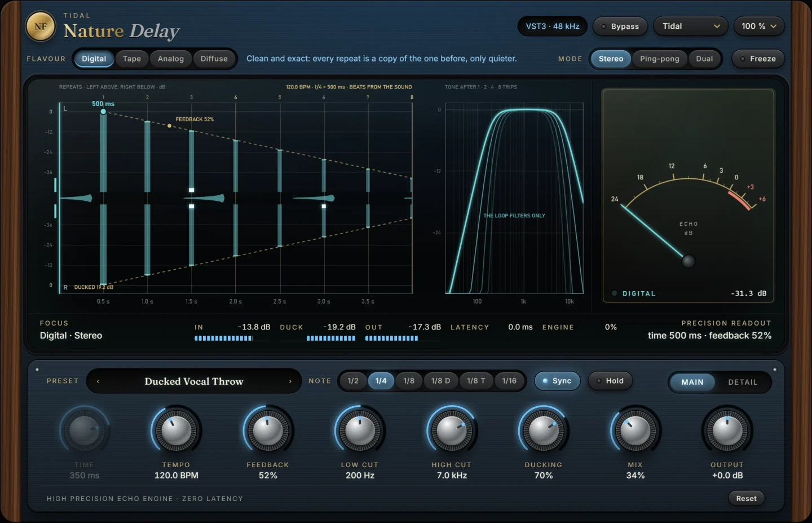Click the echo VU meter needle pivot

tap(689, 261)
